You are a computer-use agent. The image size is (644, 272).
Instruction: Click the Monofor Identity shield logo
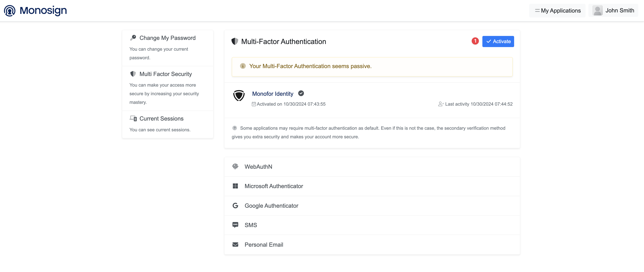(239, 96)
